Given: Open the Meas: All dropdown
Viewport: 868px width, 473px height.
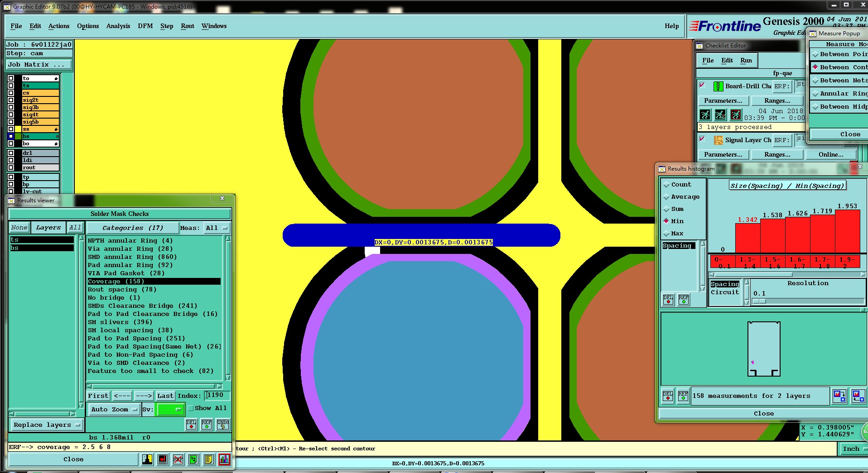Looking at the screenshot, I should (217, 228).
